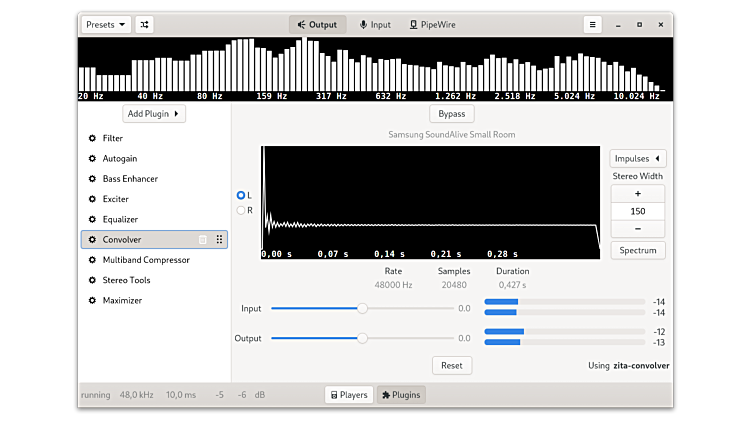Viewport: 752px width, 423px height.
Task: Click the Reset button
Action: 452,365
